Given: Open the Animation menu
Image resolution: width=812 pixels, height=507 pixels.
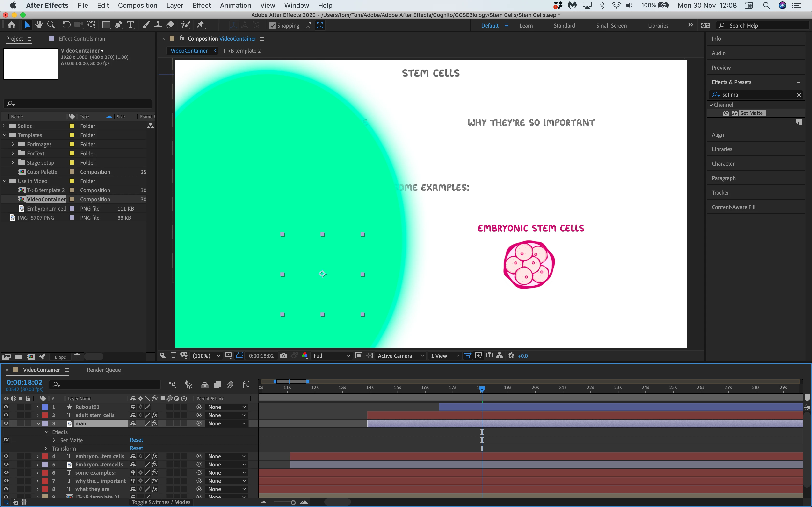Looking at the screenshot, I should (x=235, y=5).
